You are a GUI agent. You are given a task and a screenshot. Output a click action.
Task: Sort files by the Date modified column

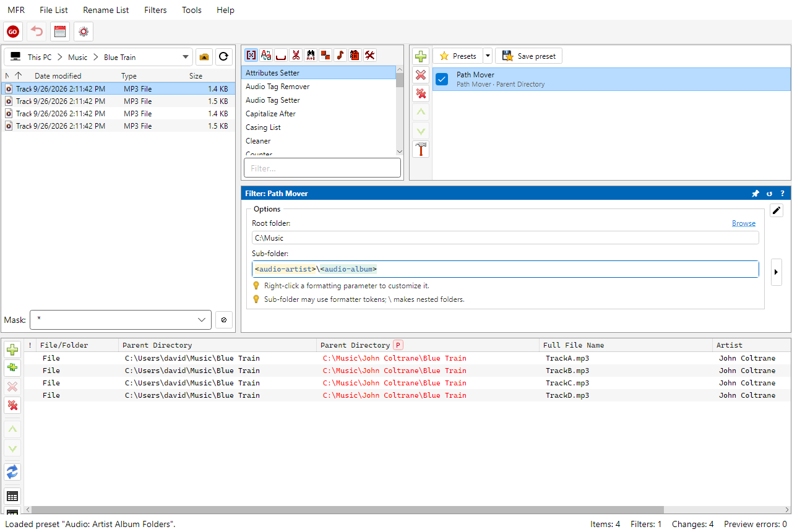click(58, 76)
